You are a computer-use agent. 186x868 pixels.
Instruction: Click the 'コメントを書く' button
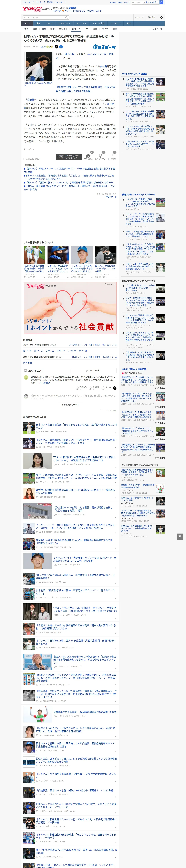click(93, 370)
